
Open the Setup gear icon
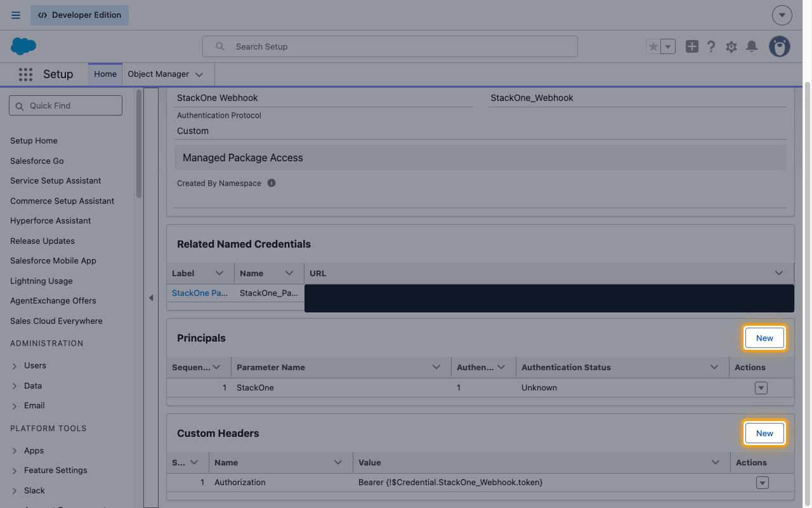coord(731,46)
